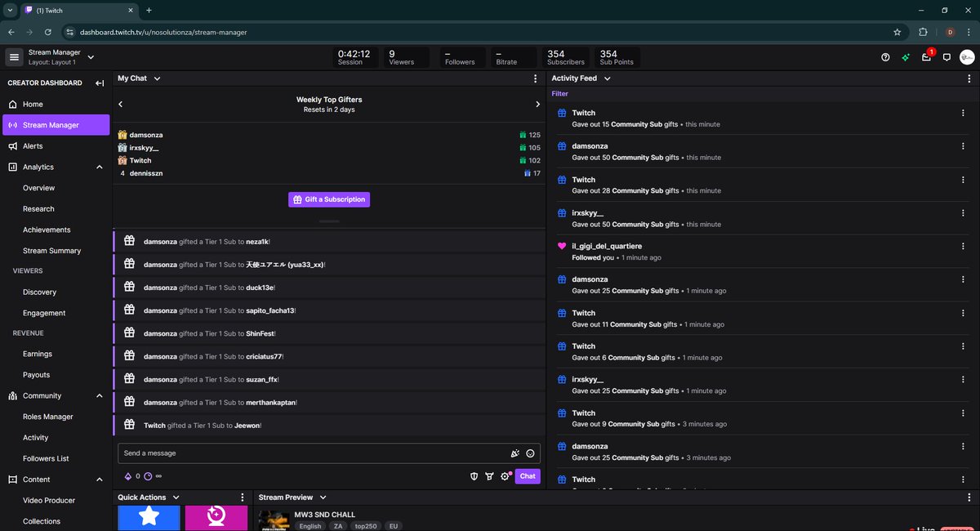Click recipient Jeewon in chat
This screenshot has width=980, height=531.
click(247, 426)
